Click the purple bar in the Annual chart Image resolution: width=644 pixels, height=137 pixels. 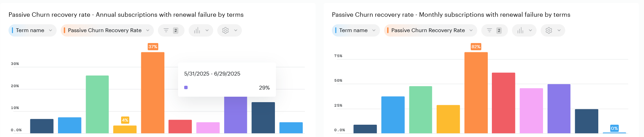pos(235,115)
